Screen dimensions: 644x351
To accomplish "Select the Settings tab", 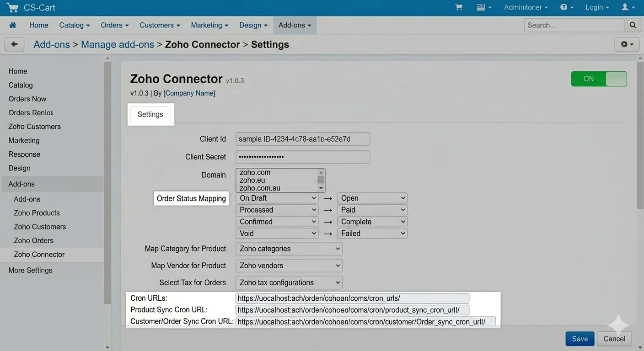I will [x=150, y=114].
